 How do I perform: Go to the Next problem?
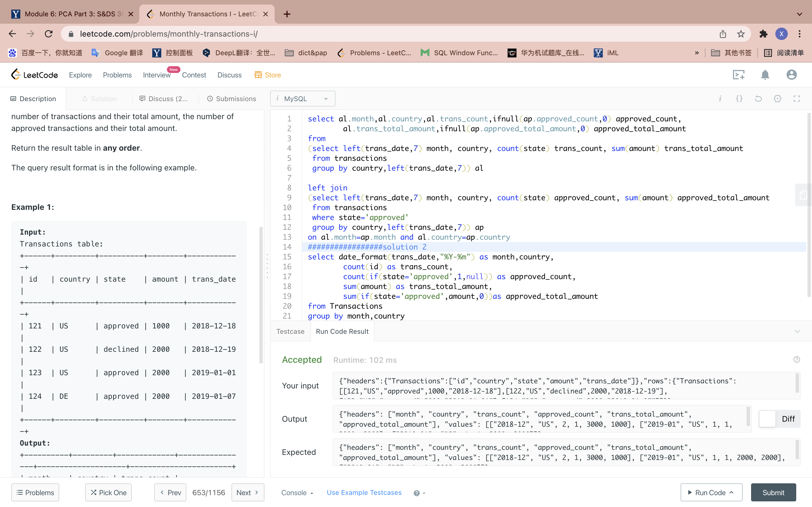pyautogui.click(x=247, y=492)
